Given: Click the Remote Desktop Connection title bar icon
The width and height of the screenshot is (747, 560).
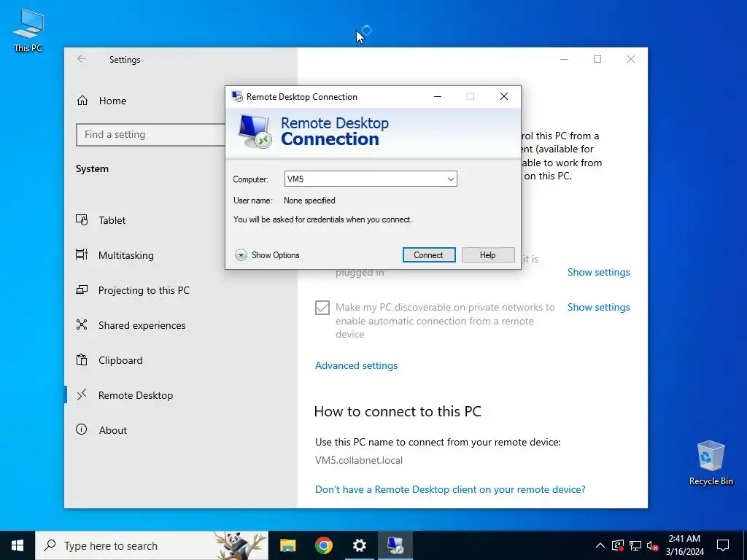Looking at the screenshot, I should [237, 97].
